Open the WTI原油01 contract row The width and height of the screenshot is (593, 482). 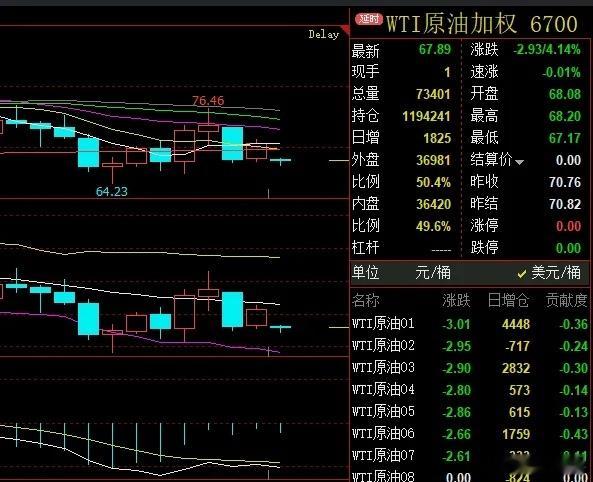470,324
